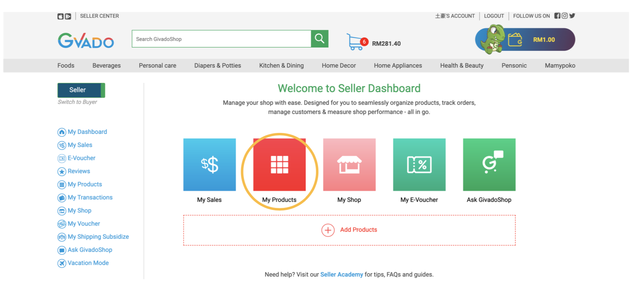Open the Home Appliances category
Viewport: 644px width, 288px height.
[x=398, y=66]
